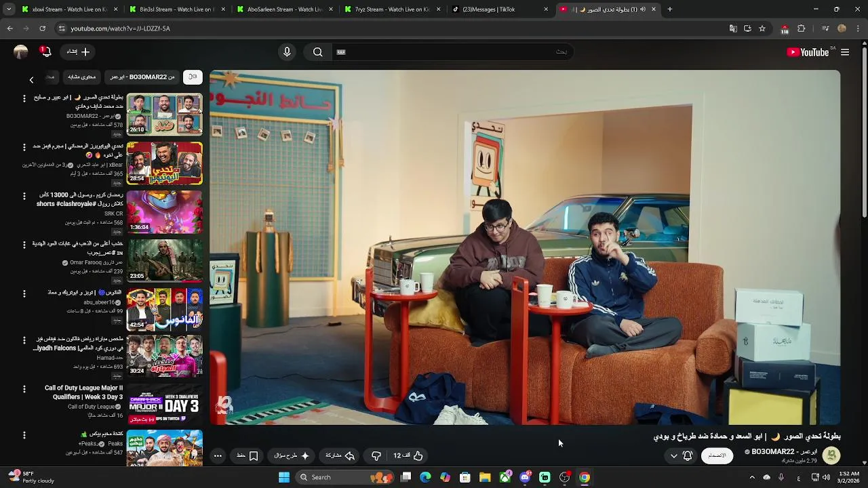This screenshot has width=868, height=488.
Task: Select the similar content filter chip
Action: [x=81, y=77]
